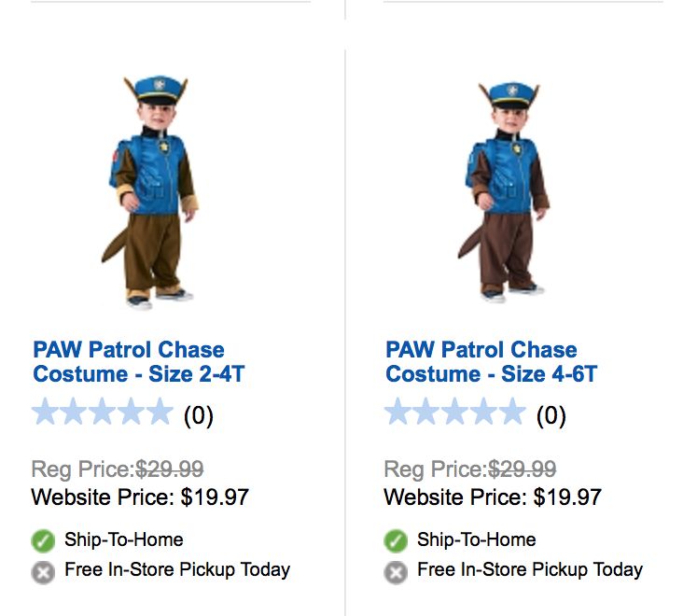Open the Size 2-4T costume product image
683x616 pixels.
pos(150,191)
